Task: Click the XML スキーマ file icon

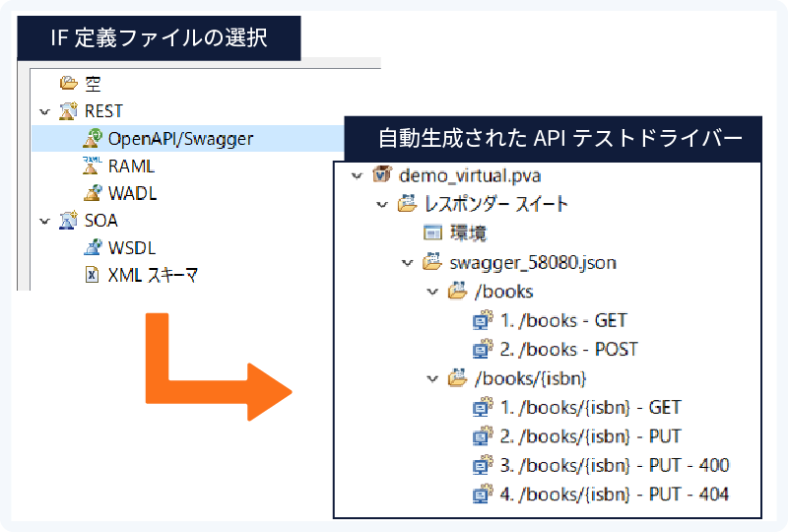Action: click(93, 275)
